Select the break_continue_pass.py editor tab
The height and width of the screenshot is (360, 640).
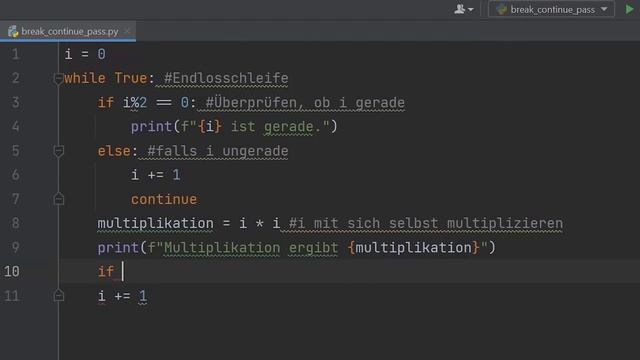pos(68,31)
